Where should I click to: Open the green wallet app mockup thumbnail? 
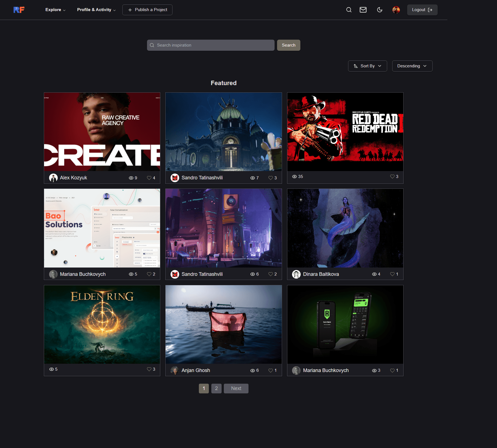click(345, 324)
